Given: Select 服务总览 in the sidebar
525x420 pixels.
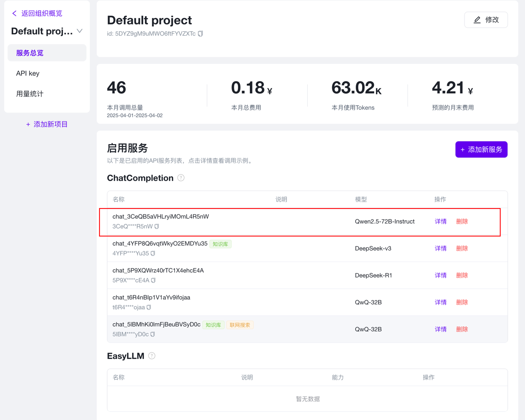Looking at the screenshot, I should (30, 53).
